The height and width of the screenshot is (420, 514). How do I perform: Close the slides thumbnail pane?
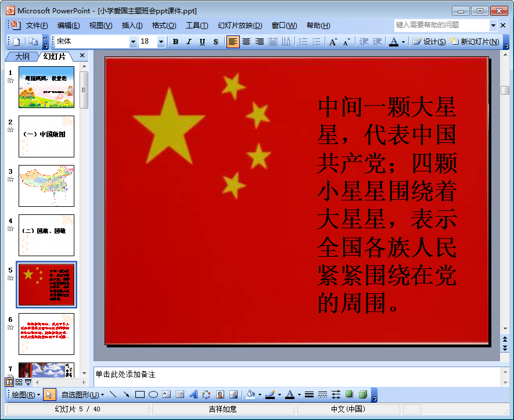82,55
